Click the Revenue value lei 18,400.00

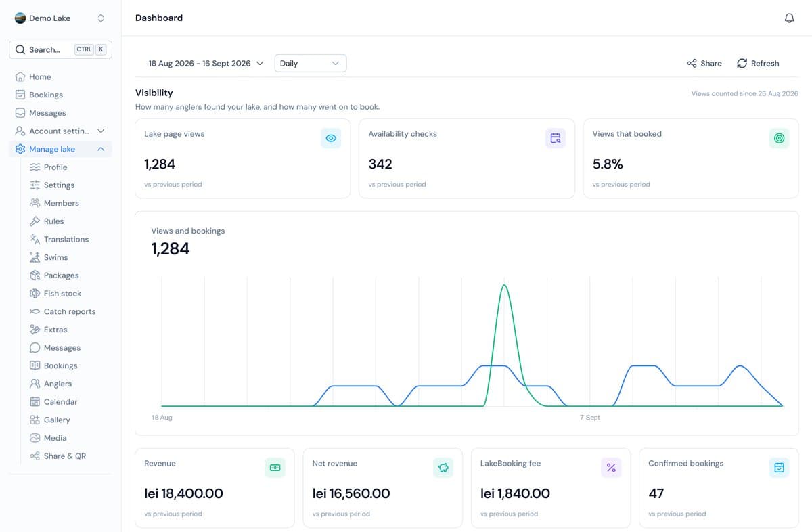pyautogui.click(x=183, y=493)
